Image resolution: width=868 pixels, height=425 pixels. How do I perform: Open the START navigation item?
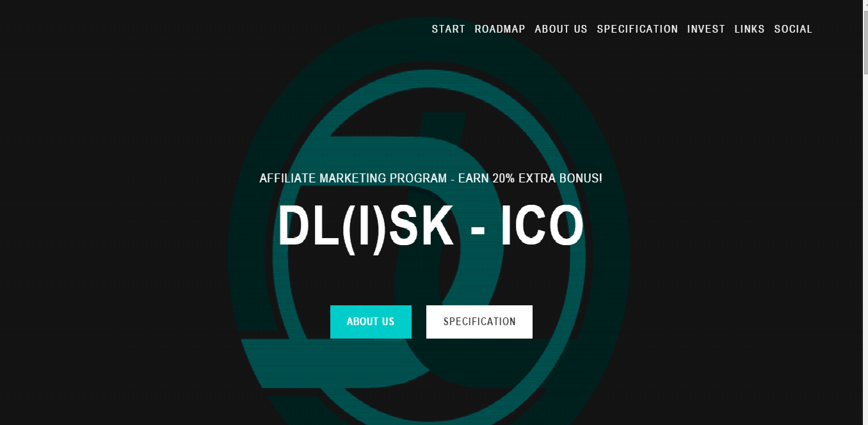(x=448, y=29)
